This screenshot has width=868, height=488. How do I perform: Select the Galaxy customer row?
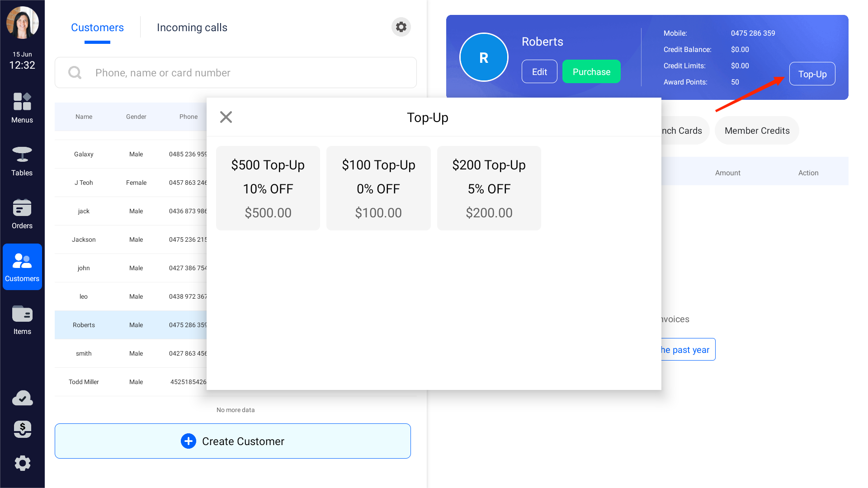tap(131, 154)
